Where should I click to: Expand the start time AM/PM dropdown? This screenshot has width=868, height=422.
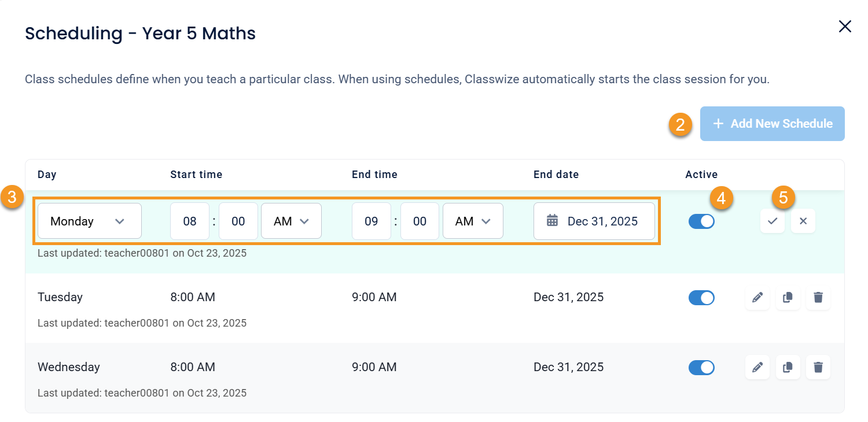coord(291,221)
